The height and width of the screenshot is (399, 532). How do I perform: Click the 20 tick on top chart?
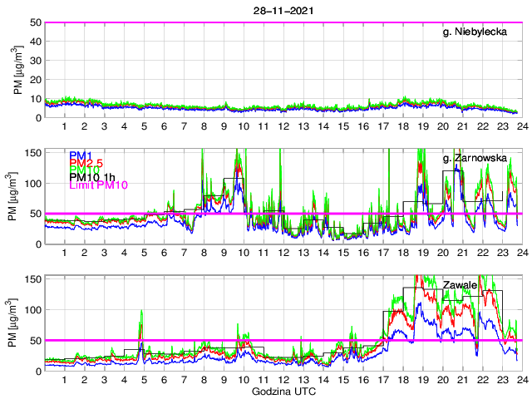point(36,80)
